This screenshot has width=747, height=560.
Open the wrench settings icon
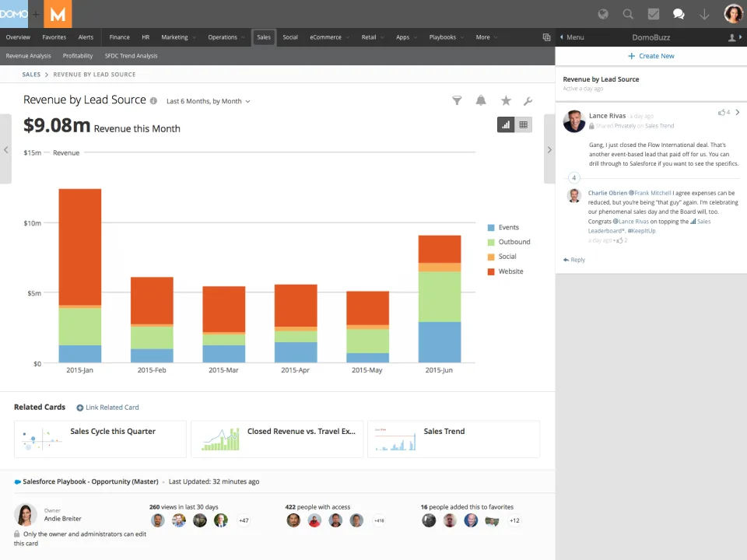point(528,101)
